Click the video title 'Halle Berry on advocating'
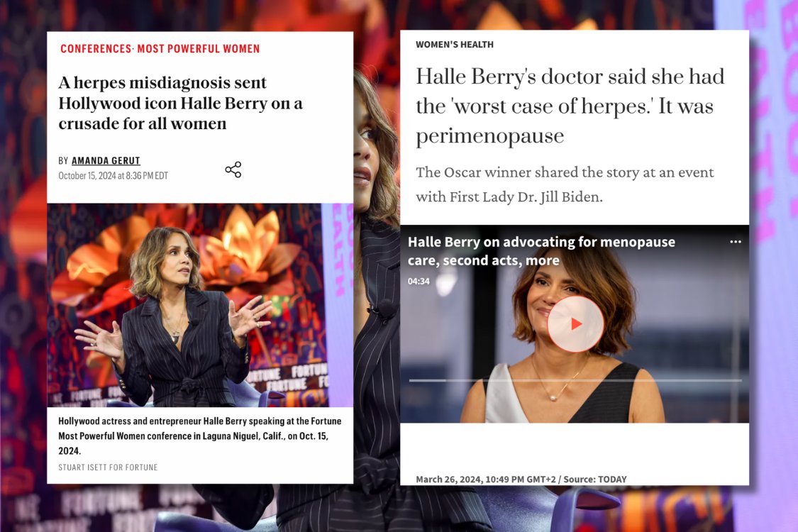This screenshot has height=532, width=798. pos(541,250)
